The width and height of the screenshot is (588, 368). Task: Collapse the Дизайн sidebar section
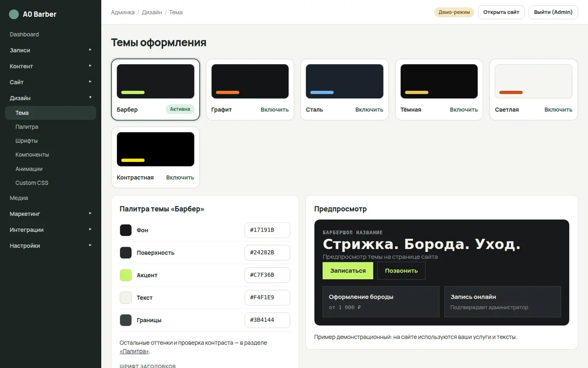click(50, 98)
